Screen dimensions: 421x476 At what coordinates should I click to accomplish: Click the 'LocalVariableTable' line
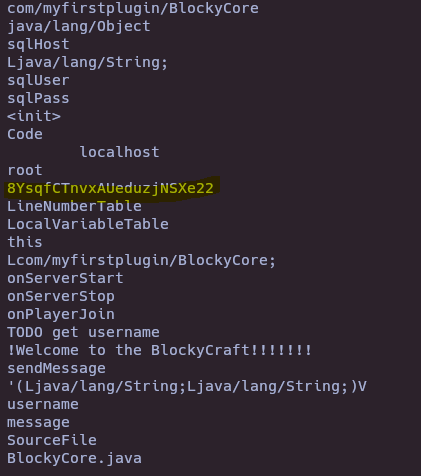88,224
